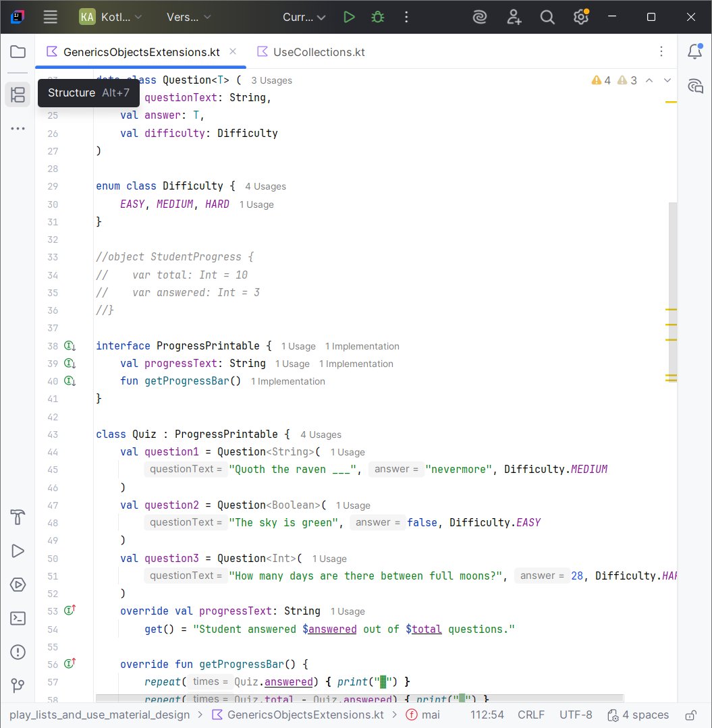This screenshot has height=728, width=712.
Task: Open the Problems tool window
Action: pyautogui.click(x=18, y=652)
